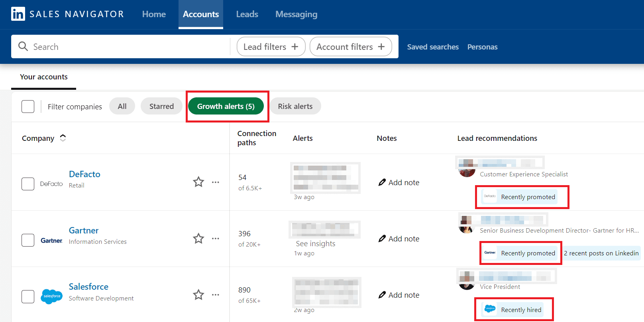Sort by Company column arrows
The width and height of the screenshot is (644, 322).
click(63, 138)
